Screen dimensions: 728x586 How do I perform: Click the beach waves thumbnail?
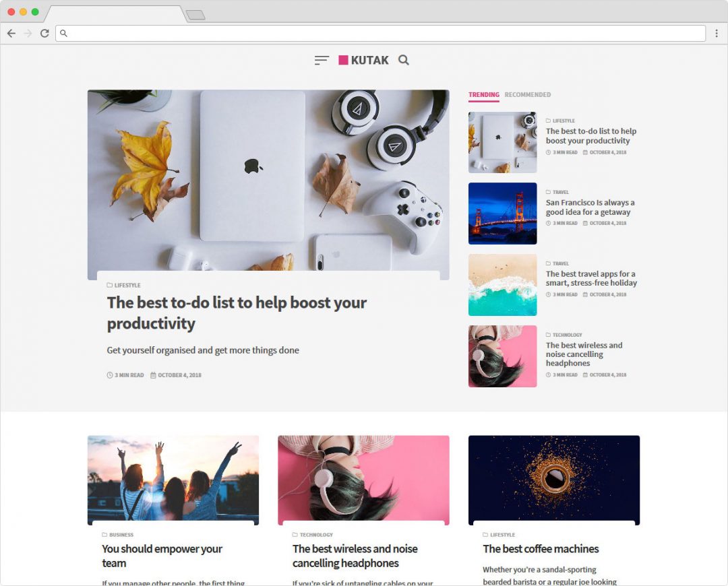point(502,285)
